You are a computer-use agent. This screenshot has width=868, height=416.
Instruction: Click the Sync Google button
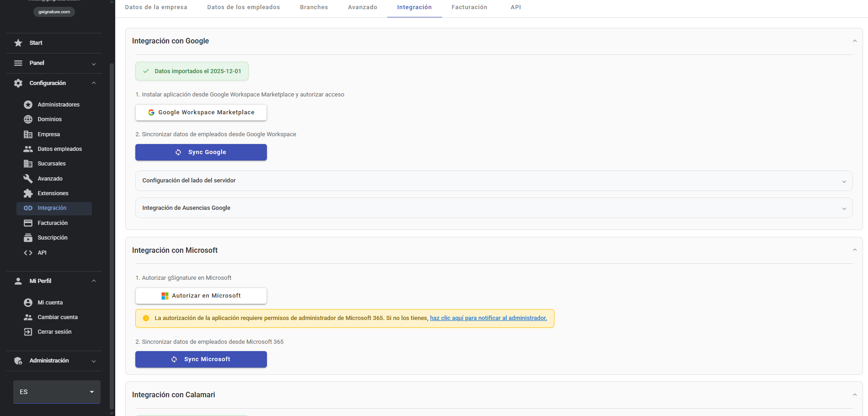tap(201, 152)
